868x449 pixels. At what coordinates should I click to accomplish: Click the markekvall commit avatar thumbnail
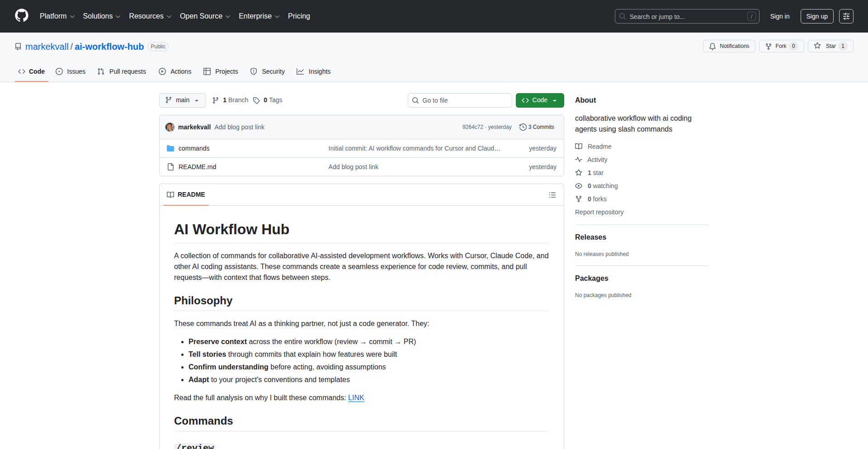point(170,127)
